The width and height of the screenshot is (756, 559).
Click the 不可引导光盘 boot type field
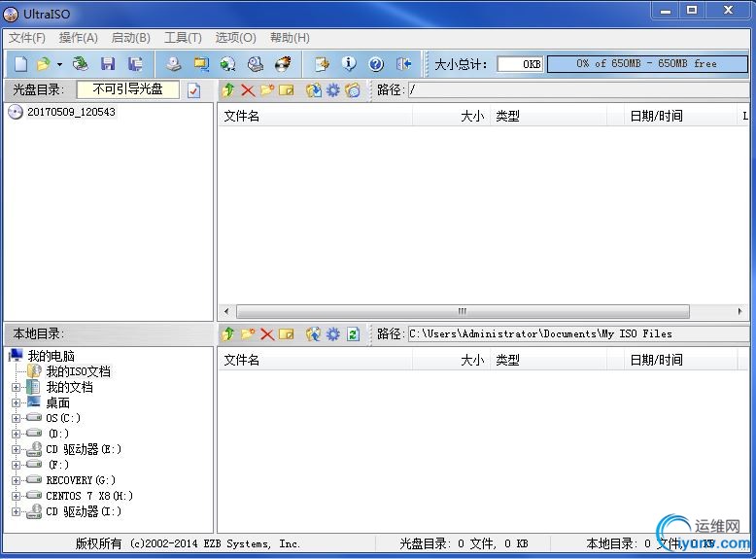[x=127, y=89]
